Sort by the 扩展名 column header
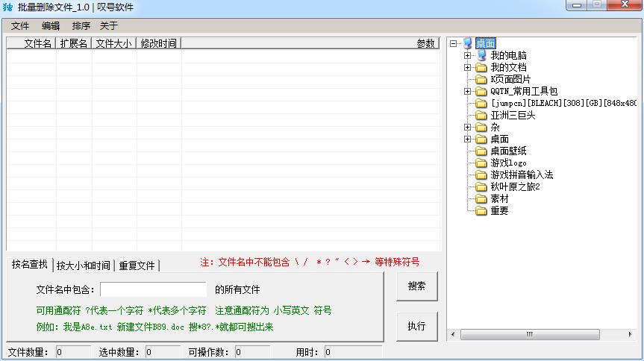This screenshot has width=644, height=361. [x=74, y=43]
